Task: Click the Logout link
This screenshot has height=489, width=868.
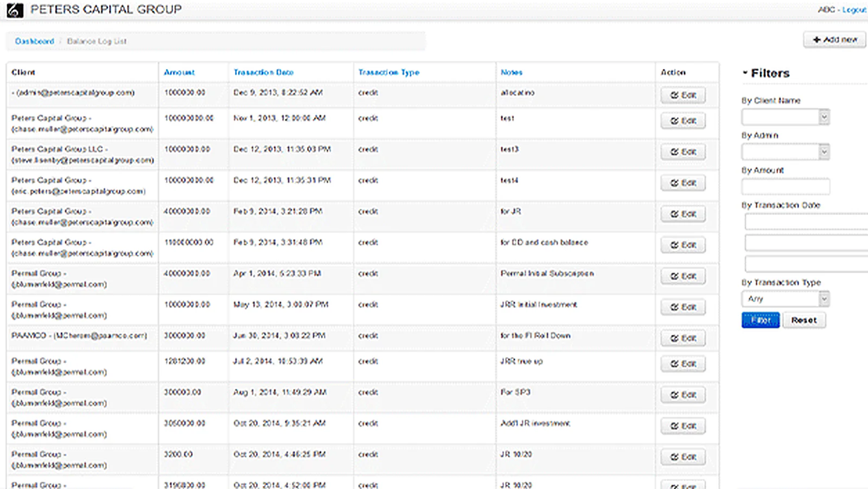Action: point(854,10)
